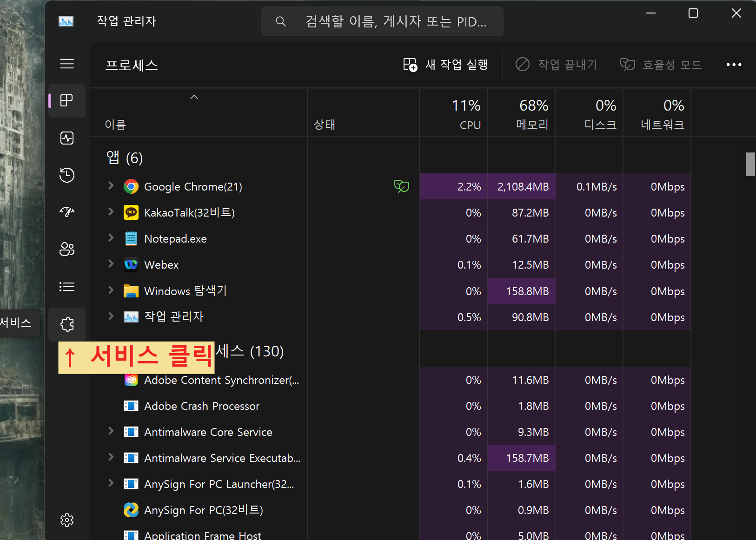The image size is (756, 540).
Task: Click the 새 작업 실행 button
Action: [445, 65]
